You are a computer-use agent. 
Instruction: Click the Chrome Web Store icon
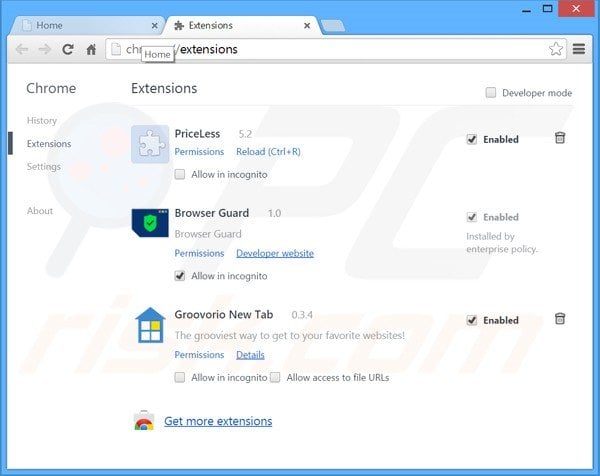pos(144,421)
